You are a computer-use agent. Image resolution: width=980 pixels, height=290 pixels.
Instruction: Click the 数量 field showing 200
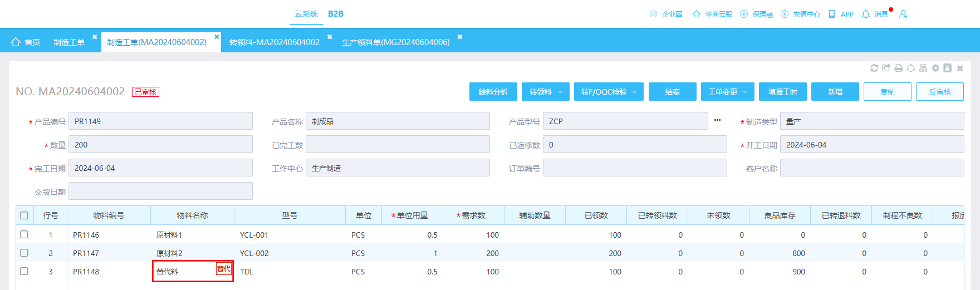coord(160,144)
